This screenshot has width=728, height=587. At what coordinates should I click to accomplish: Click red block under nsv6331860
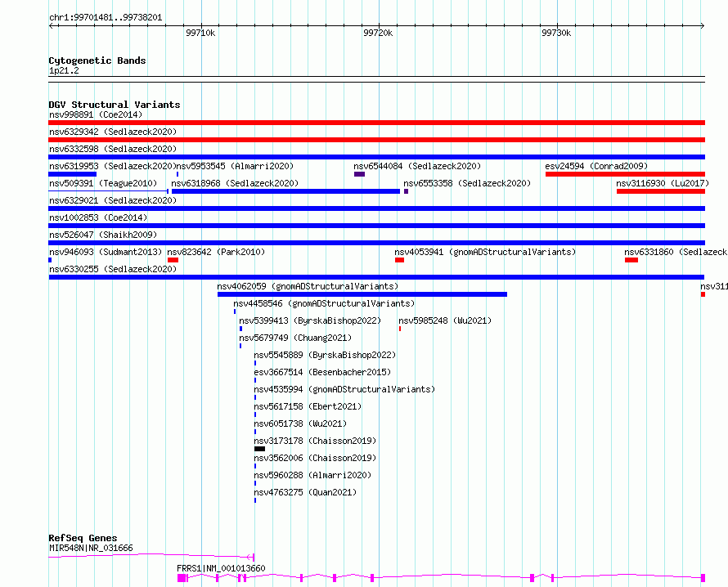tap(631, 260)
